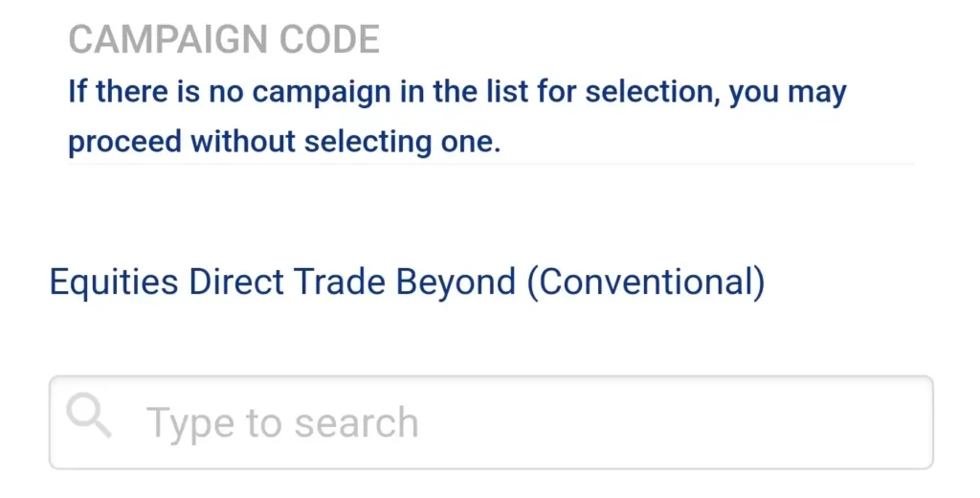Image resolution: width=980 pixels, height=498 pixels.
Task: Click the search box's left border area
Action: [52, 422]
